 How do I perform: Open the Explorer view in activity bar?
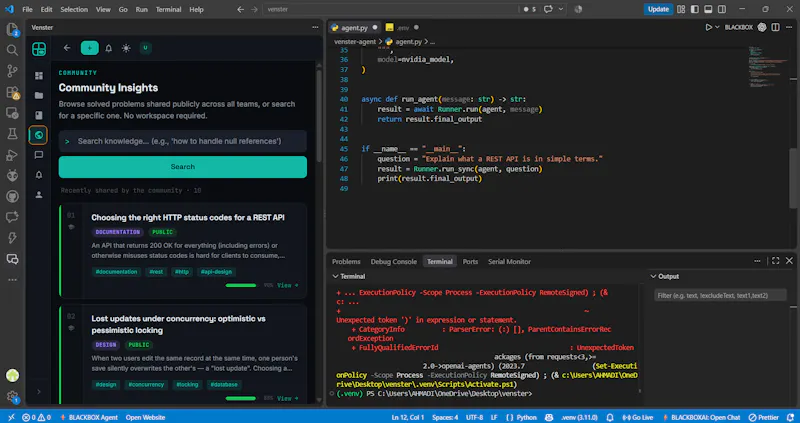(x=12, y=29)
